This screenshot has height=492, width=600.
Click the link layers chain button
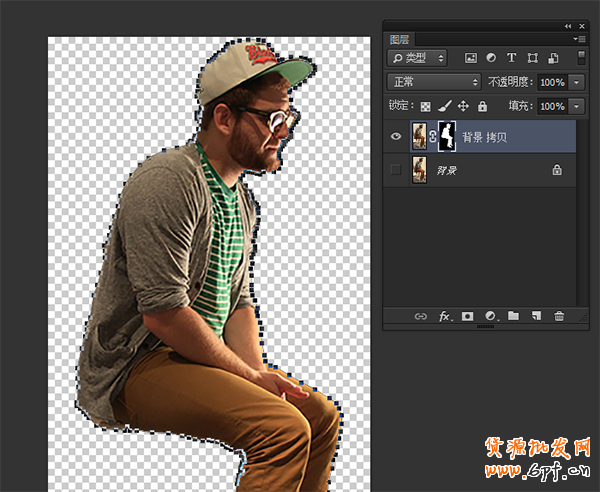pos(421,316)
